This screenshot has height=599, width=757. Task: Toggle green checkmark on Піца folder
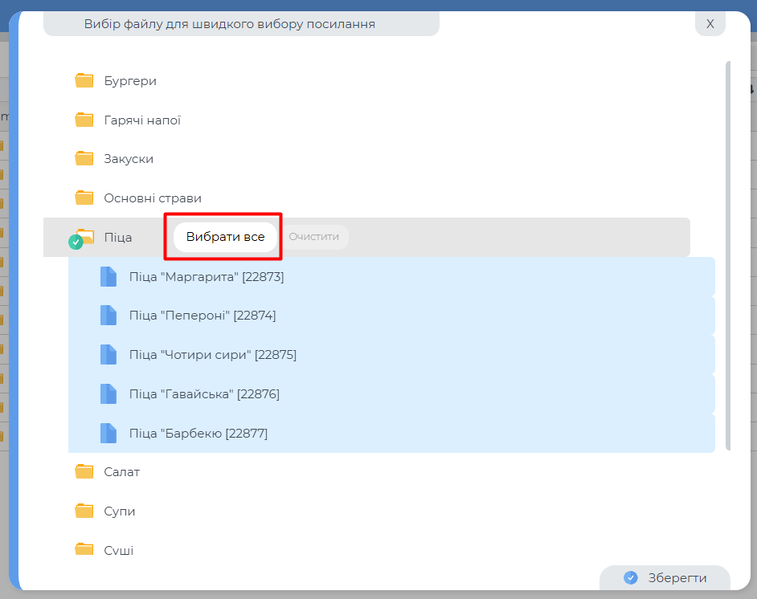pyautogui.click(x=75, y=242)
